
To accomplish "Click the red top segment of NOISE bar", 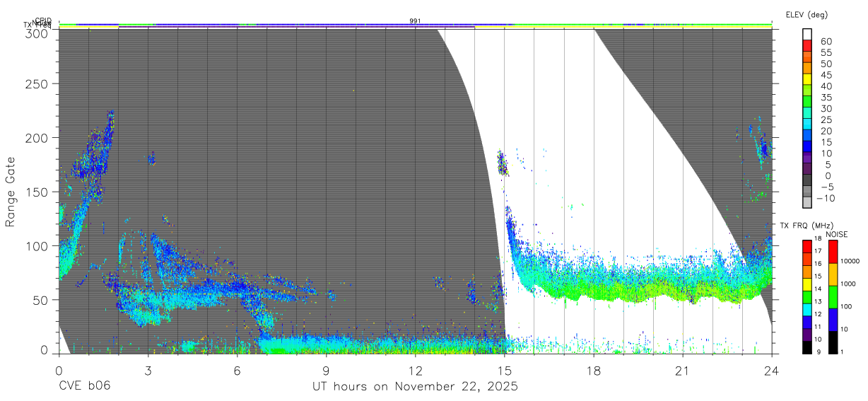I will click(832, 252).
